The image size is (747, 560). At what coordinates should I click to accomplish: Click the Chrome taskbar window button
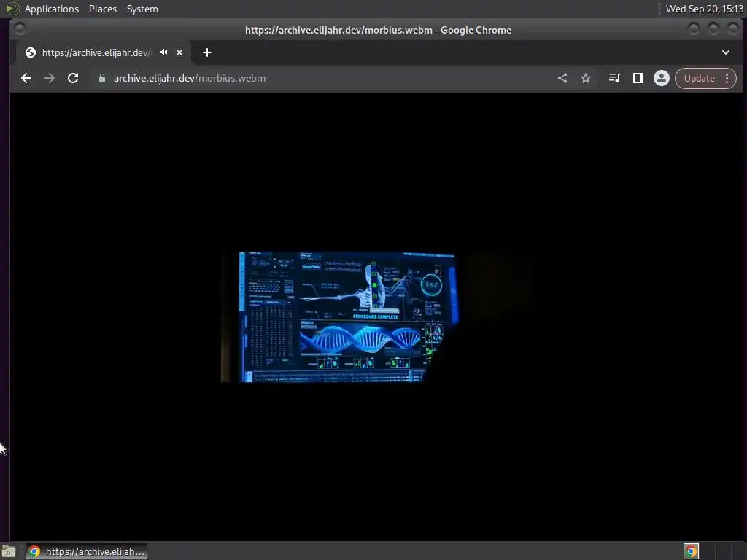click(x=86, y=551)
